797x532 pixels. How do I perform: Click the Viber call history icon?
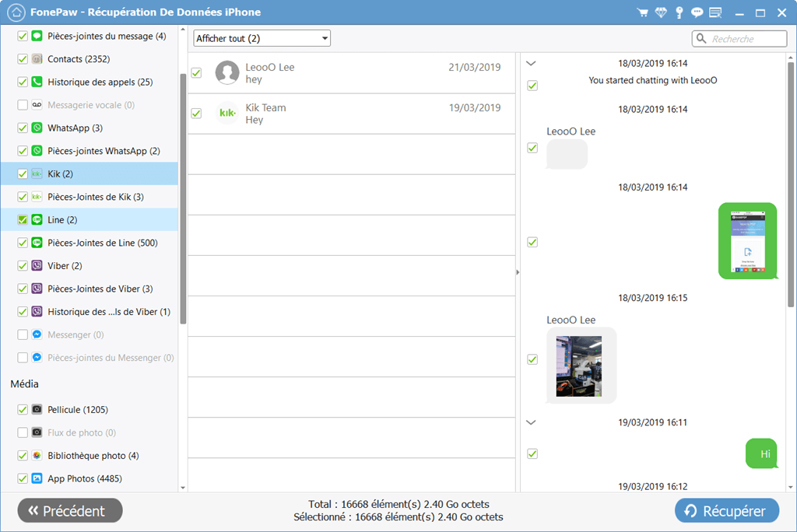click(x=37, y=311)
